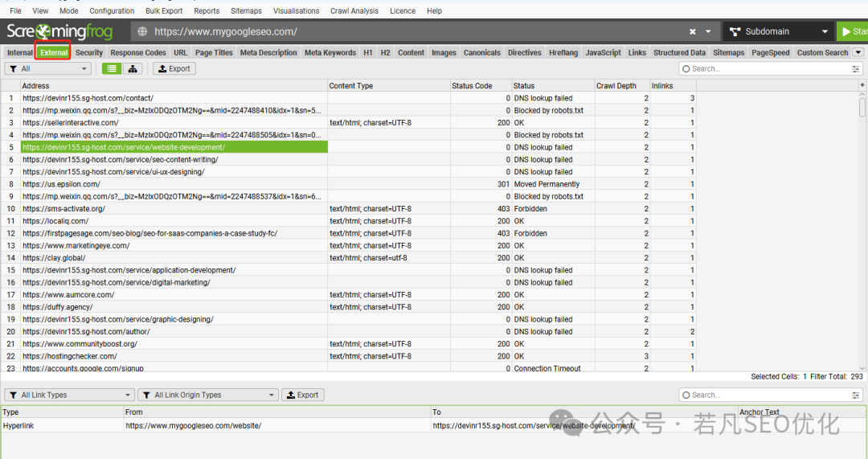This screenshot has width=868, height=459.
Task: Open the Canonicals tab
Action: tap(481, 52)
